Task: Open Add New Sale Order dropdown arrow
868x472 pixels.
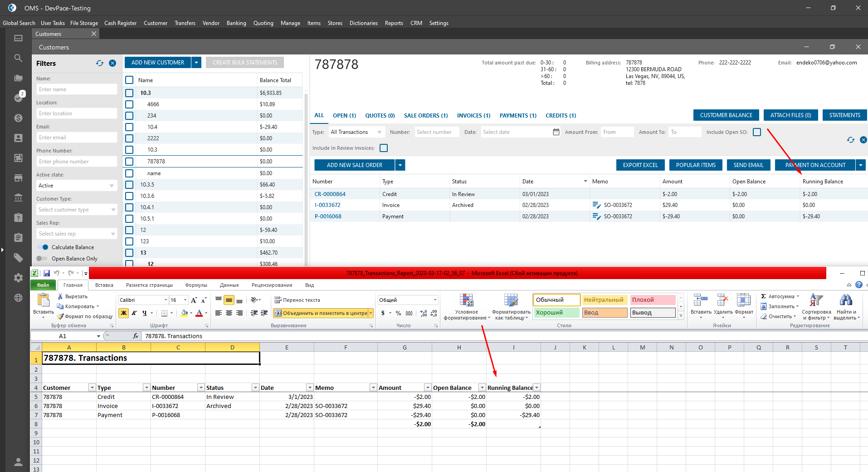Action: (x=400, y=165)
